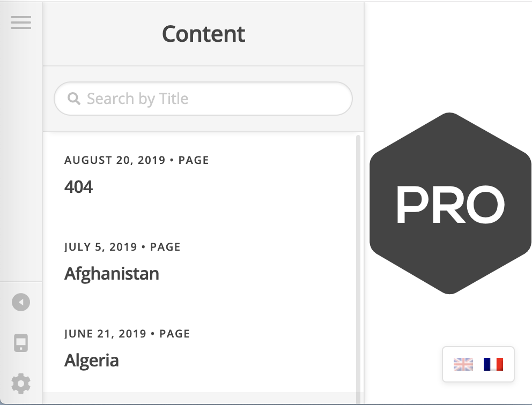Click the PRO hexagon logo

449,204
